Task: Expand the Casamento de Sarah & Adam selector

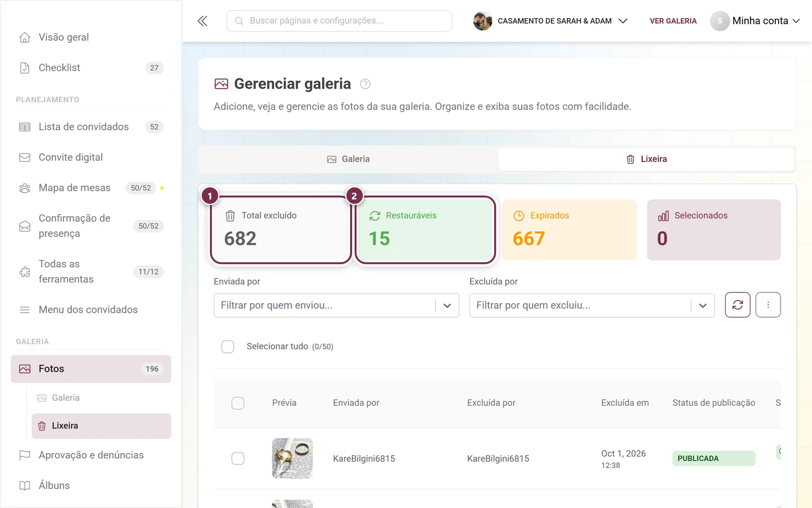Action: coord(550,21)
